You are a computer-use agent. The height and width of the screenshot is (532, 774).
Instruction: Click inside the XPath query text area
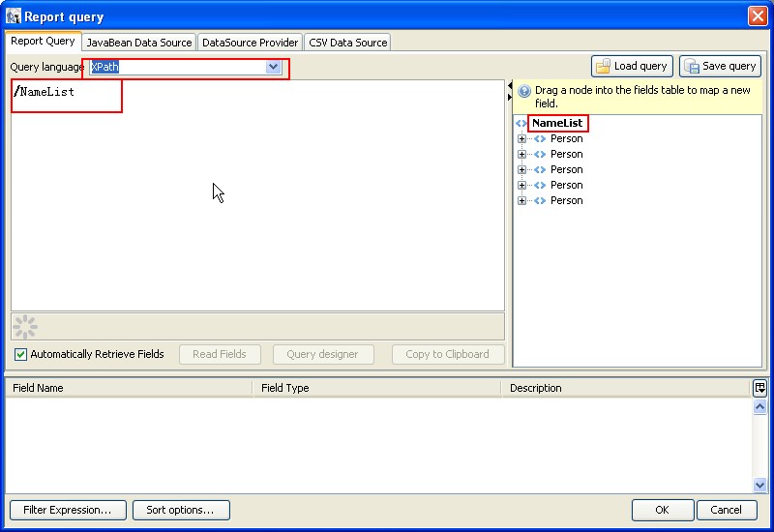pyautogui.click(x=257, y=195)
